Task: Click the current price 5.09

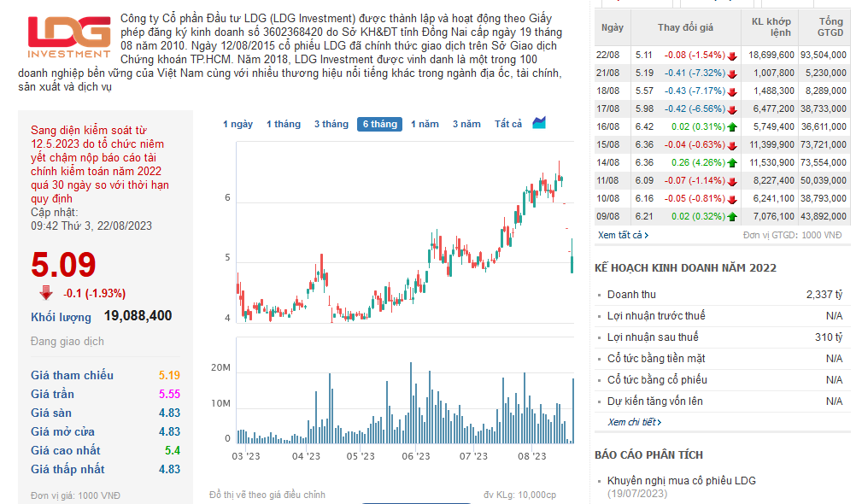Action: [63, 264]
